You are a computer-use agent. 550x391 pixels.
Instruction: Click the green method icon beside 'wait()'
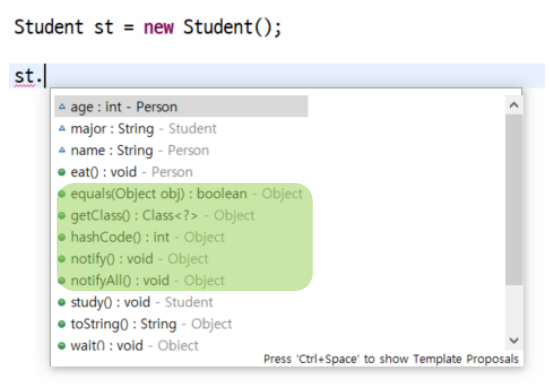coord(62,346)
